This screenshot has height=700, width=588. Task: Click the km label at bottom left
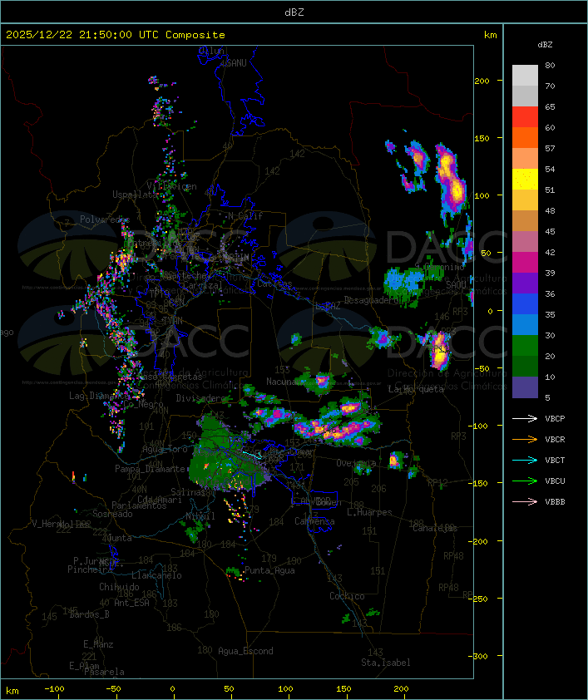point(12,691)
